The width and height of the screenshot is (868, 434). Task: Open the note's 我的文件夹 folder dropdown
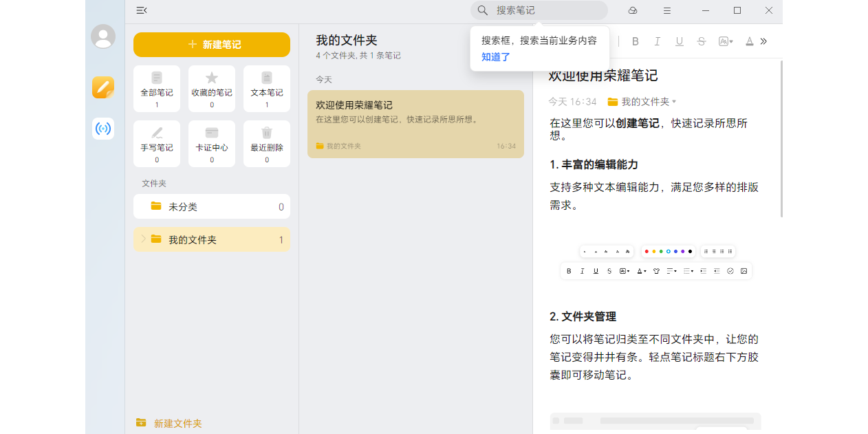pos(642,102)
